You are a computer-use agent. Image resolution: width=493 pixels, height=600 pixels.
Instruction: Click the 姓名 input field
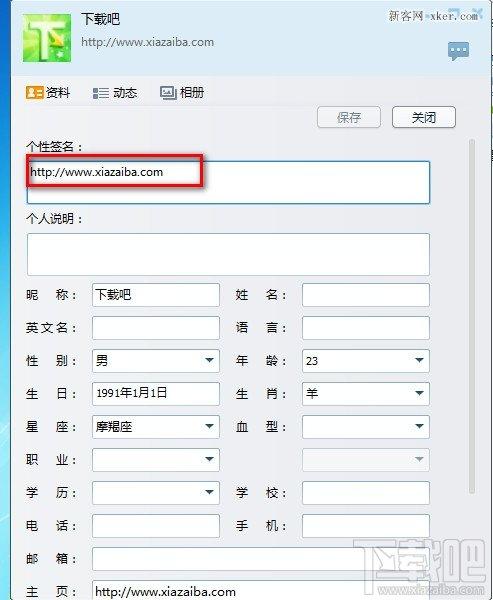click(366, 295)
